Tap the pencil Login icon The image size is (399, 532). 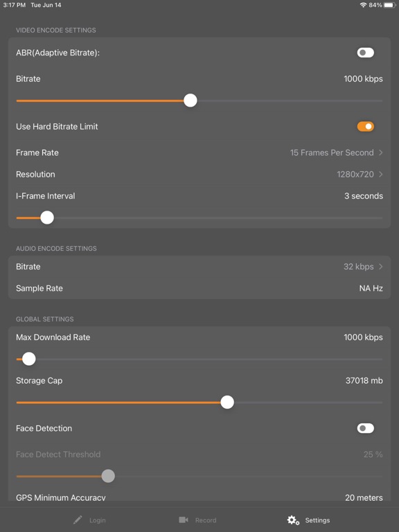click(x=78, y=520)
